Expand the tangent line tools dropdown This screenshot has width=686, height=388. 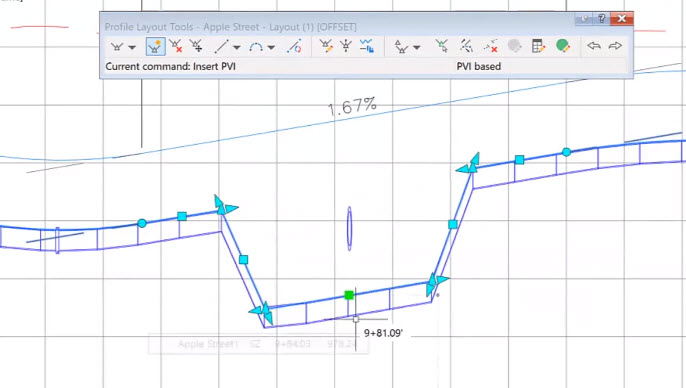(237, 47)
